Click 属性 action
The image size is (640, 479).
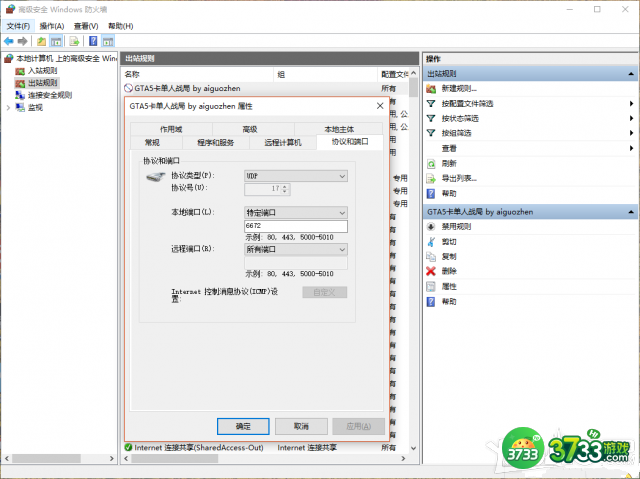(449, 287)
